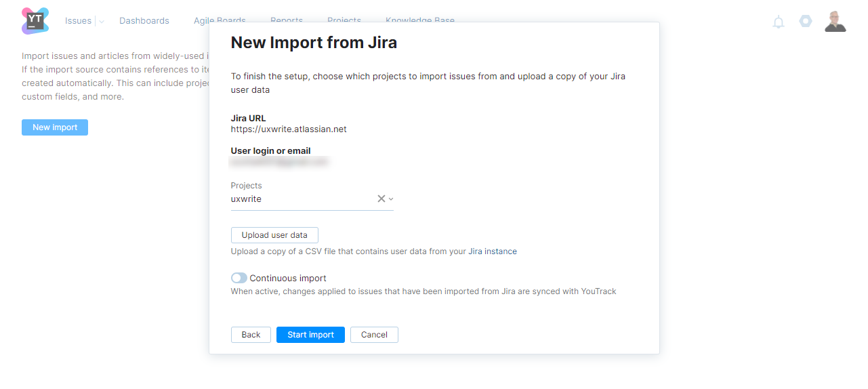This screenshot has width=868, height=389.
Task: Go to Issues in the navigation
Action: (x=78, y=21)
